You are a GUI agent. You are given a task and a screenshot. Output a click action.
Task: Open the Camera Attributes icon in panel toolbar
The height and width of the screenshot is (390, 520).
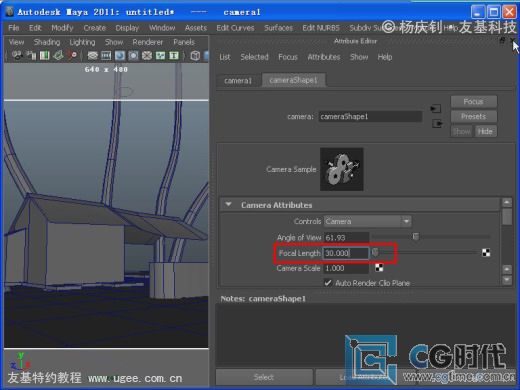[x=31, y=55]
